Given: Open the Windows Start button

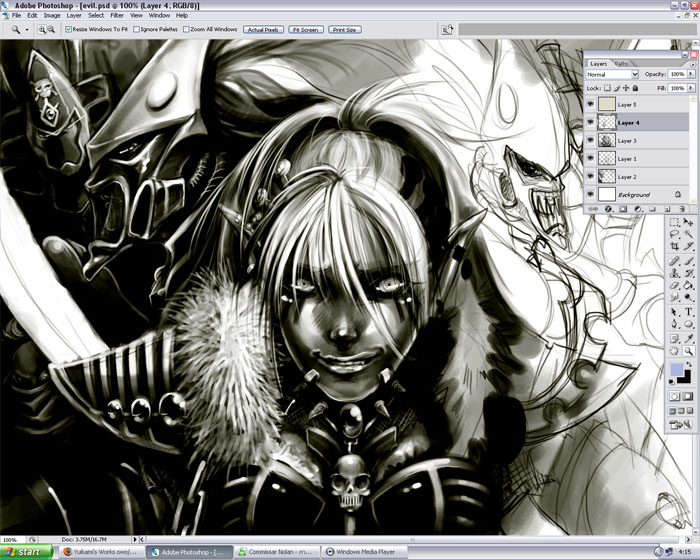Looking at the screenshot, I should [x=27, y=552].
